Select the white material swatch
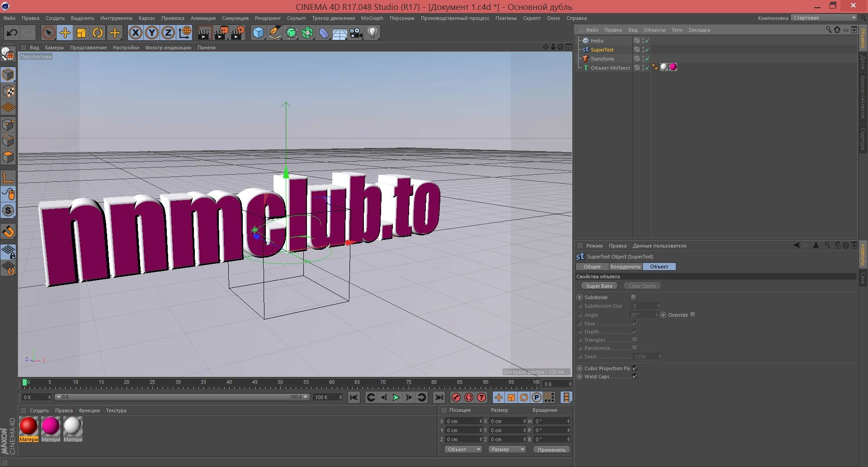Viewport: 868px width, 467px height. [x=73, y=426]
